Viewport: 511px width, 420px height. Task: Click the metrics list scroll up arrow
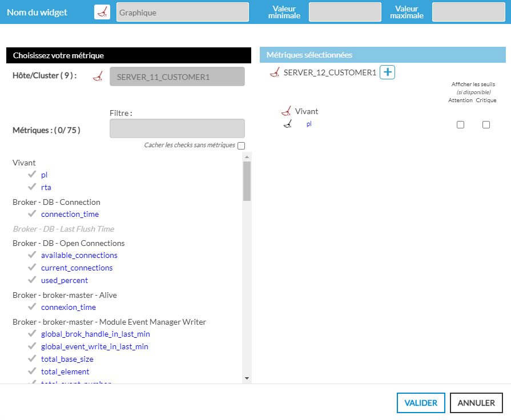coord(247,157)
